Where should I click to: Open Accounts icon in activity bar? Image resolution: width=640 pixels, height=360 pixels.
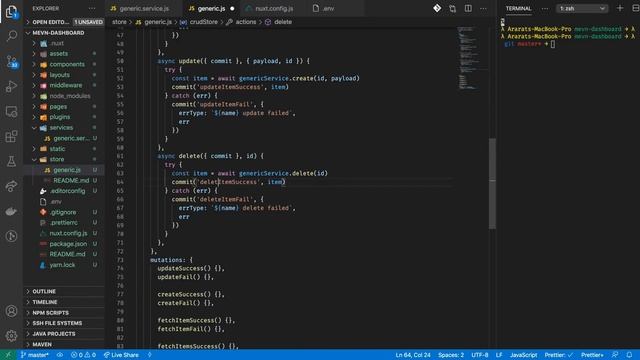pyautogui.click(x=11, y=311)
